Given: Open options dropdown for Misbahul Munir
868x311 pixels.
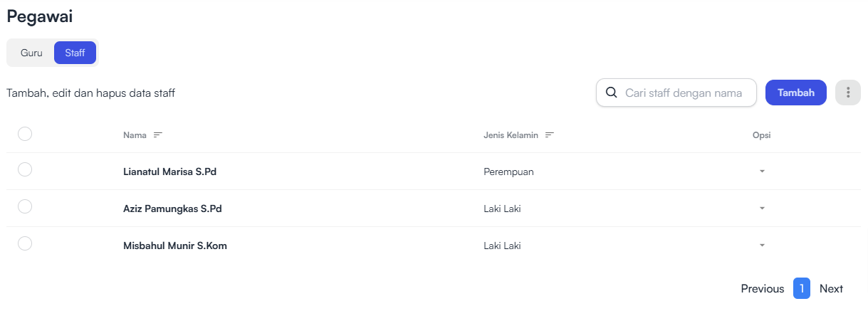Looking at the screenshot, I should pos(762,246).
